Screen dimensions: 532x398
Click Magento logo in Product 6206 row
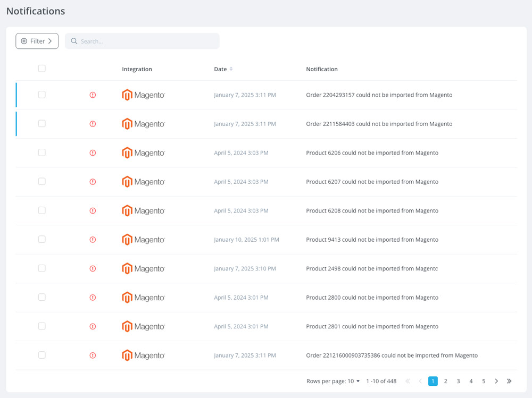[143, 153]
